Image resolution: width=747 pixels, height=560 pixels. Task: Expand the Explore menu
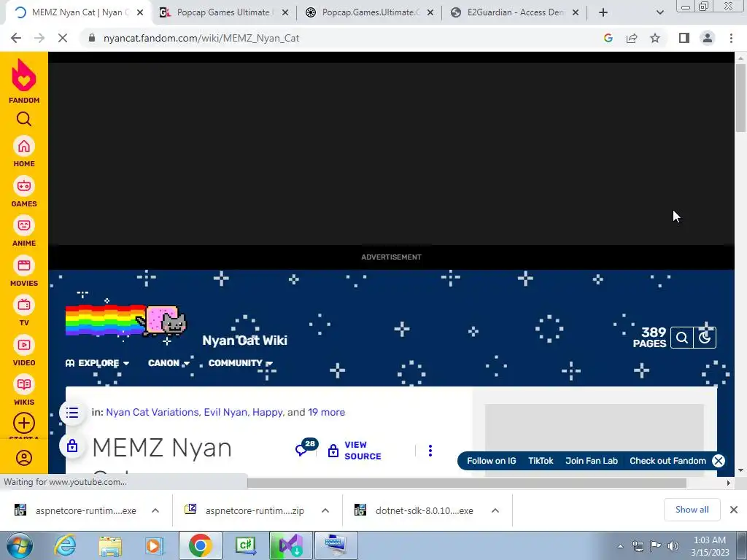97,363
